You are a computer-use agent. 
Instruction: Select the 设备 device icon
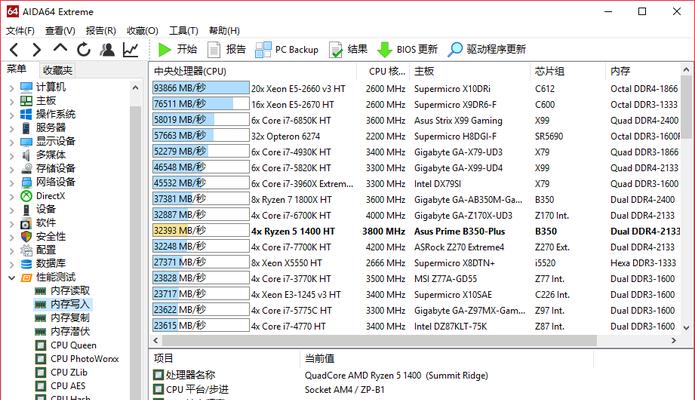click(27, 209)
